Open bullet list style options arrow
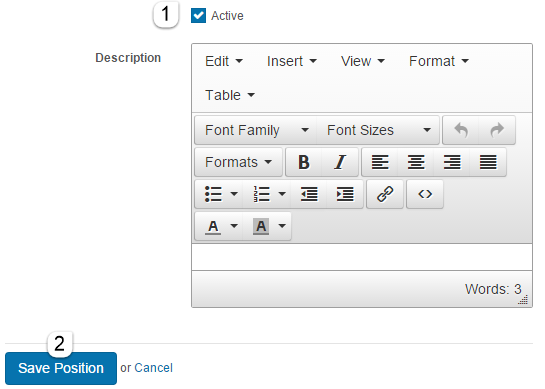This screenshot has width=545, height=389. 234,194
